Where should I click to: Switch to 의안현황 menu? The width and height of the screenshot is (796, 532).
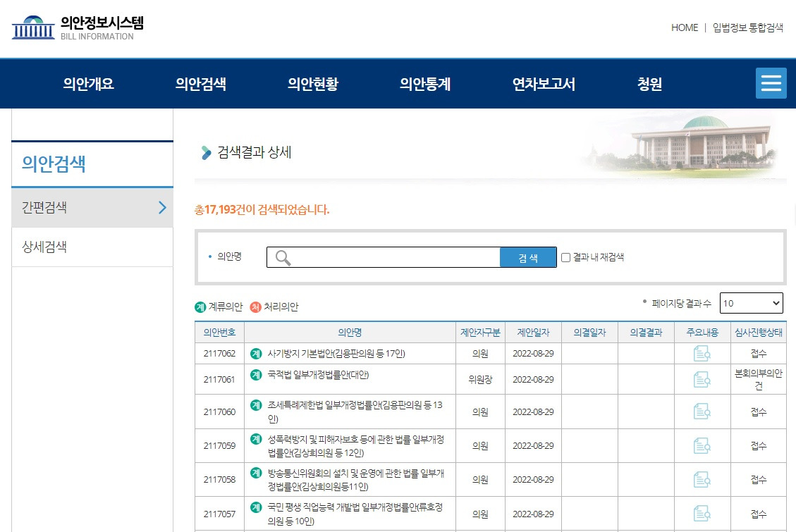tap(312, 83)
